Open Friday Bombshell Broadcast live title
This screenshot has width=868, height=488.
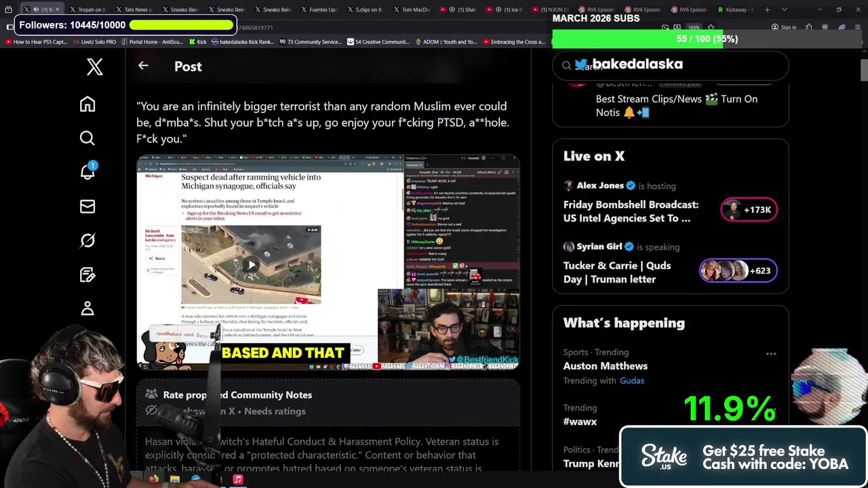click(x=631, y=211)
